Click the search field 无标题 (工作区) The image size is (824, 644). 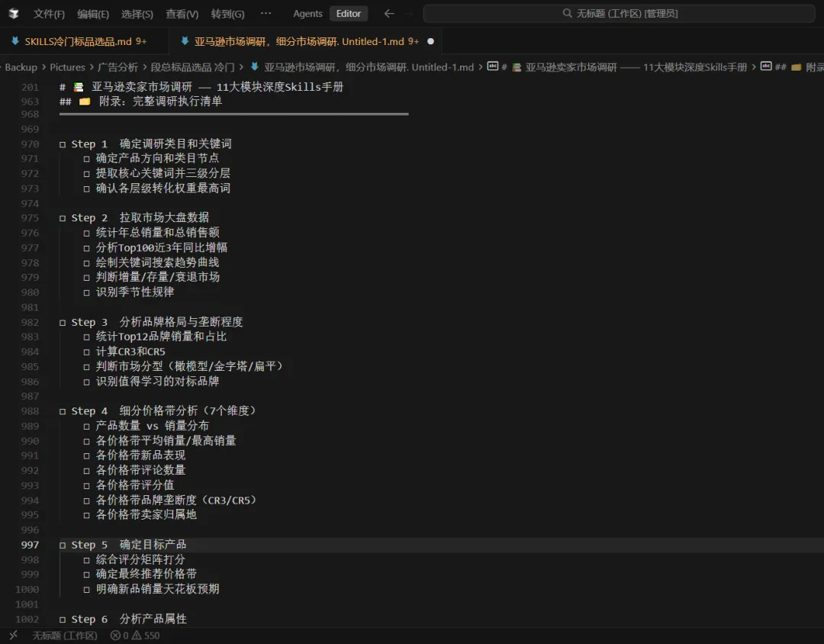[619, 14]
